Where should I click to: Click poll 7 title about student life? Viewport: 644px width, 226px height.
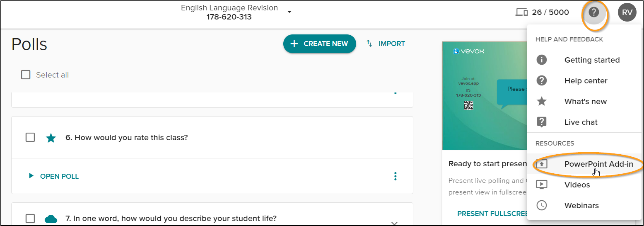[x=171, y=218]
